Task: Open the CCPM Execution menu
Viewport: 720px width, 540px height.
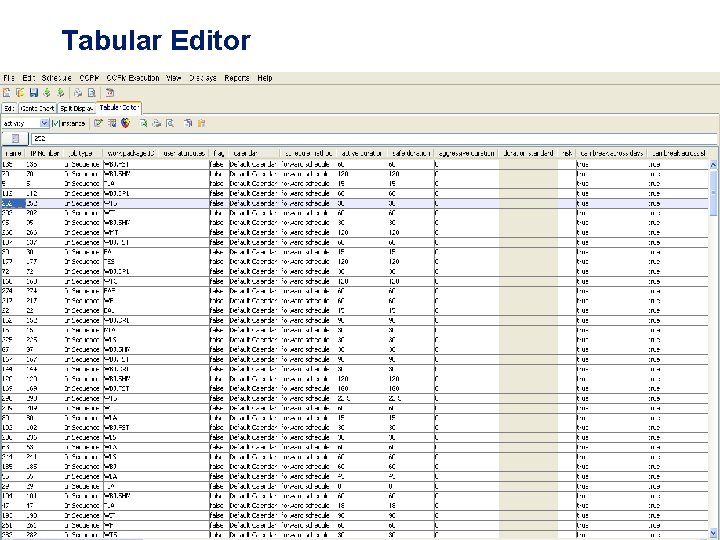Action: (x=133, y=78)
